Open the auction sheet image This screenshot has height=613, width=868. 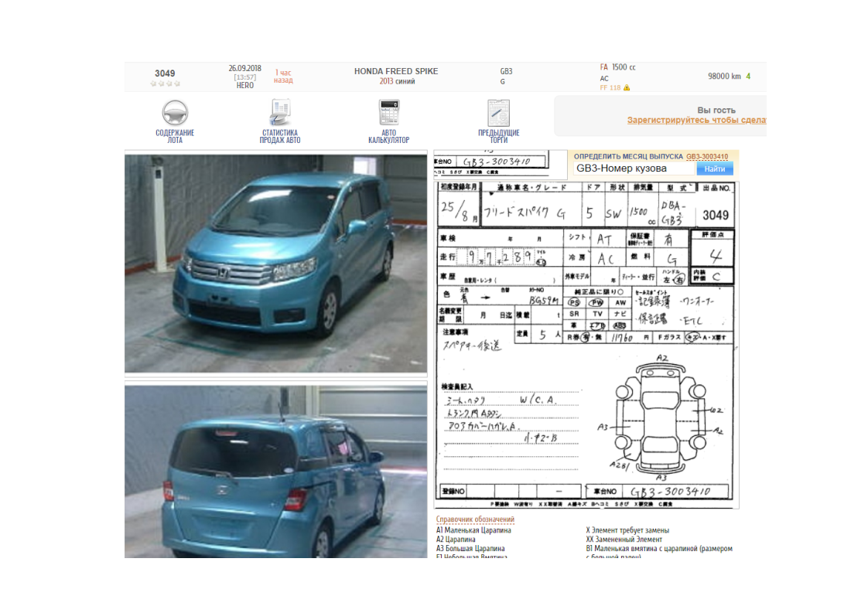tap(586, 345)
